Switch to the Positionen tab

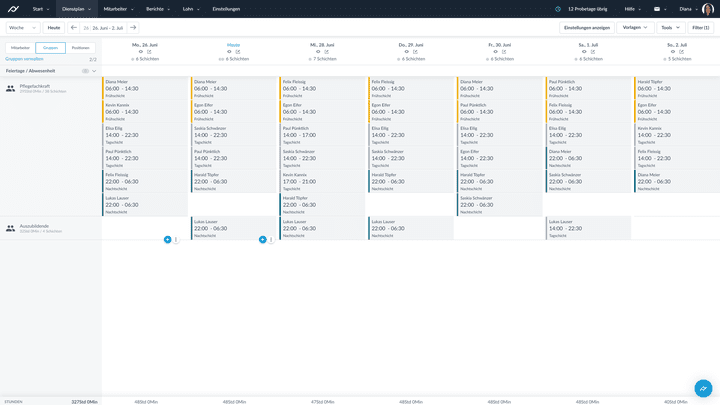[x=80, y=47]
